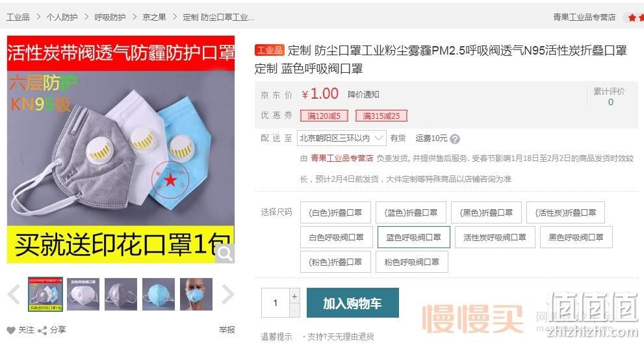Click the 加入购物车 button
This screenshot has width=644, height=343.
353,303
